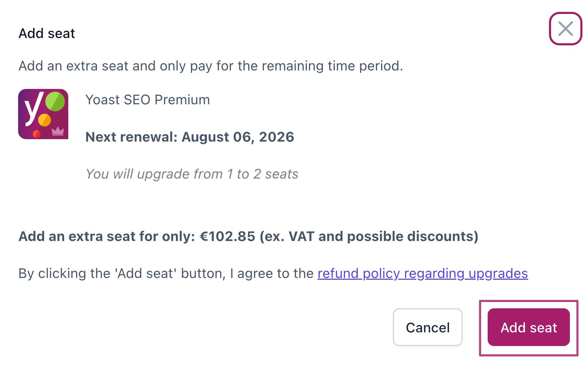The height and width of the screenshot is (369, 588).
Task: Close the Add seat dialog
Action: coord(565,29)
